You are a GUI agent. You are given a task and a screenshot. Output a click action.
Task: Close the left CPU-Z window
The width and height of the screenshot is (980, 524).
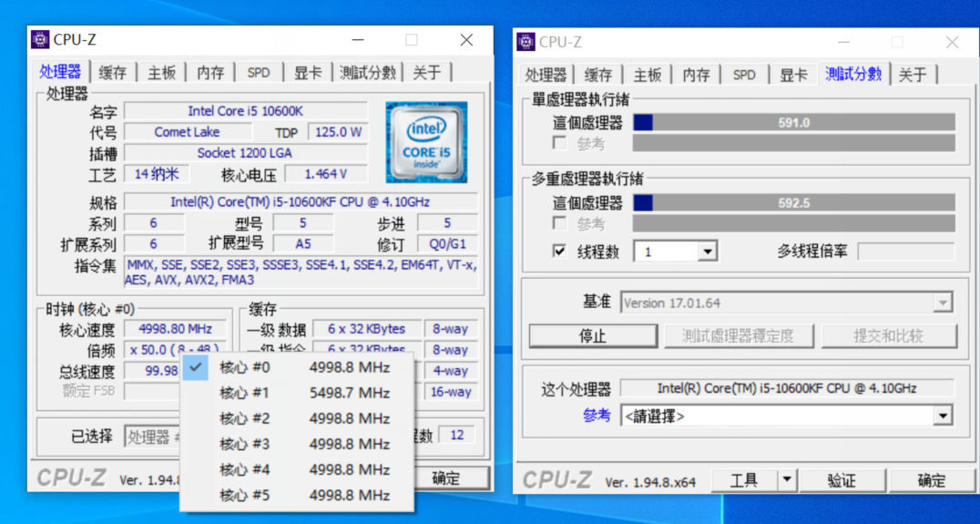[x=466, y=40]
